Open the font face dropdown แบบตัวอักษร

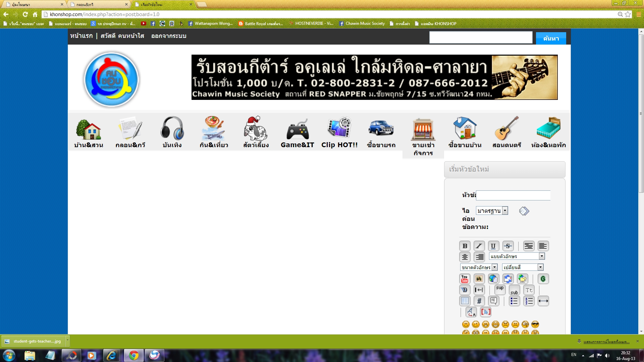click(517, 256)
